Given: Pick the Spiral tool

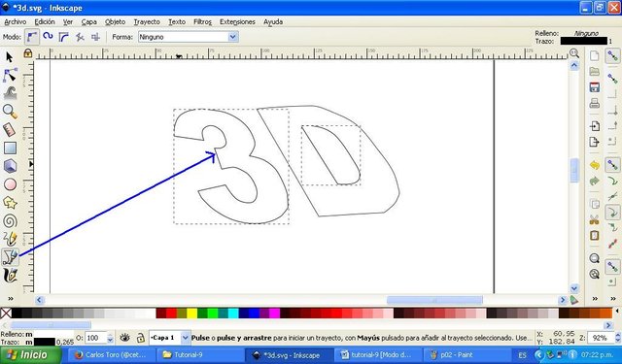Looking at the screenshot, I should pyautogui.click(x=10, y=221).
